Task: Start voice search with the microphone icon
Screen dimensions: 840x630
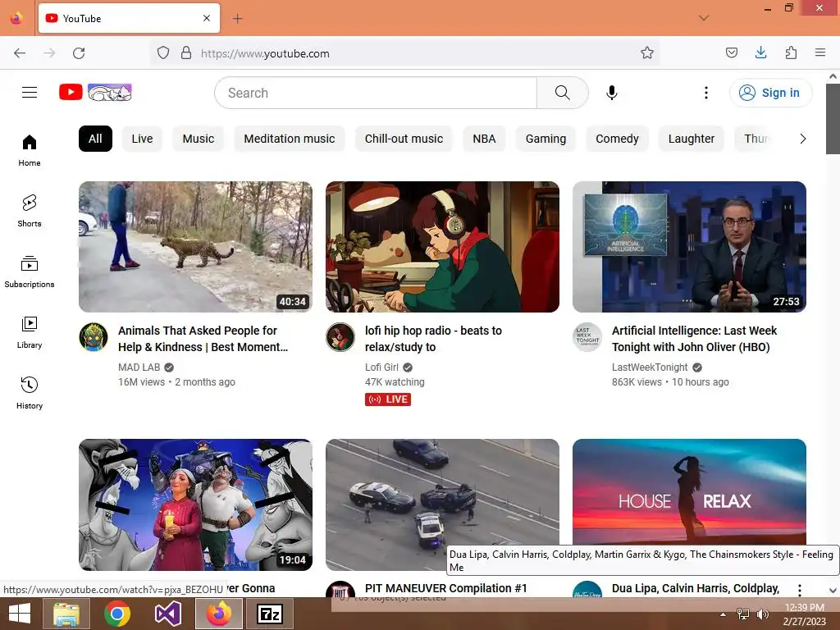Action: (x=612, y=93)
